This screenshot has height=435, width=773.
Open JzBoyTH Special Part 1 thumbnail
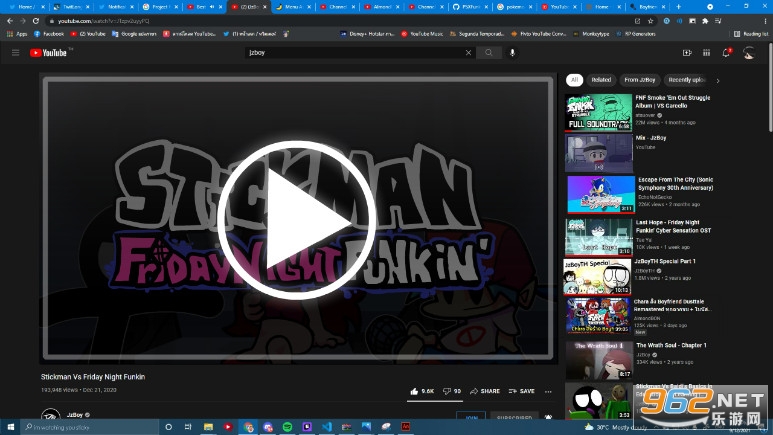(597, 277)
